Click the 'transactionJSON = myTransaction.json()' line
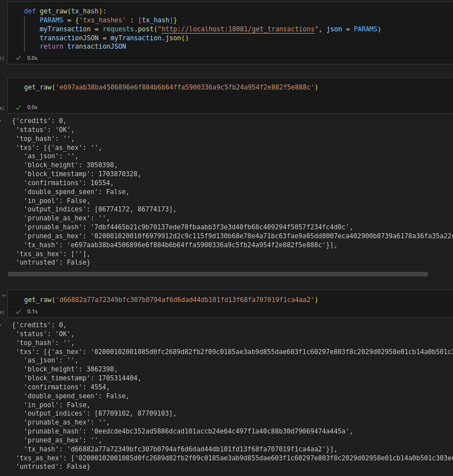Viewport: 453px width, 476px height. 114,38
